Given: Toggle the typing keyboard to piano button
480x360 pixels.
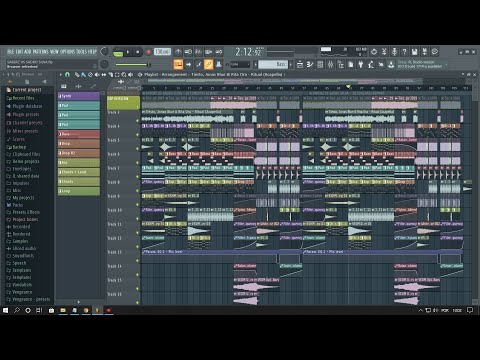Looking at the screenshot, I should pyautogui.click(x=179, y=64).
